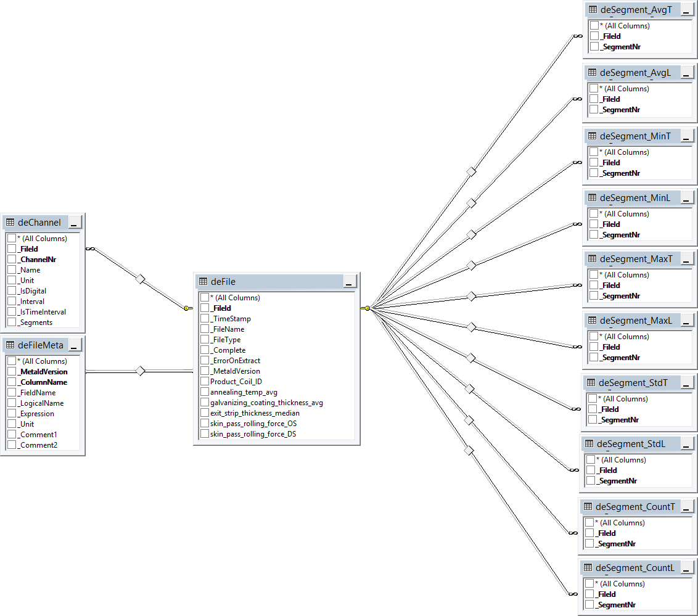Screen dimensions: 698x616
Task: Collapse the deSegment_CountT table window
Action: 686,506
